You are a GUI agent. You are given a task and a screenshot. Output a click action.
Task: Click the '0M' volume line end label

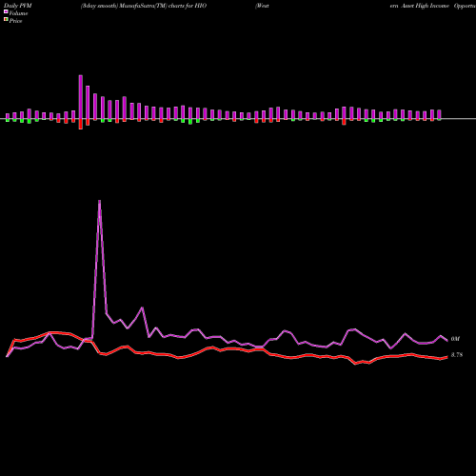pos(455,339)
